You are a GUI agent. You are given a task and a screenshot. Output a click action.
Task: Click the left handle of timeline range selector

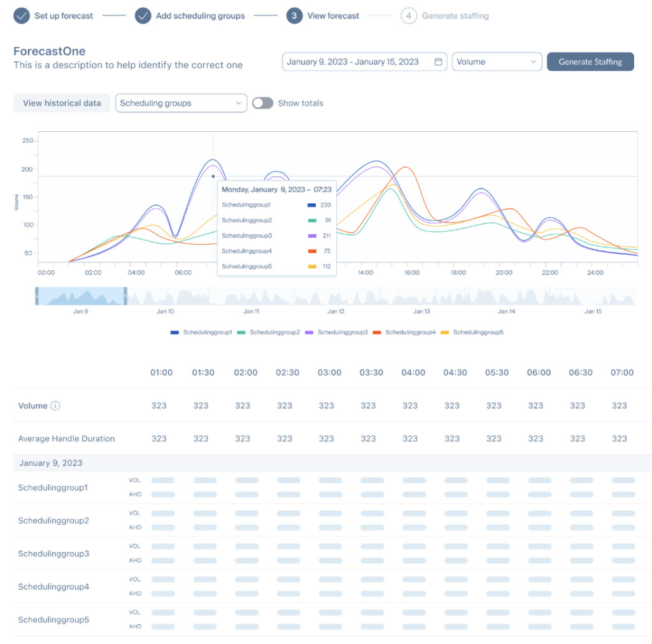tap(37, 296)
